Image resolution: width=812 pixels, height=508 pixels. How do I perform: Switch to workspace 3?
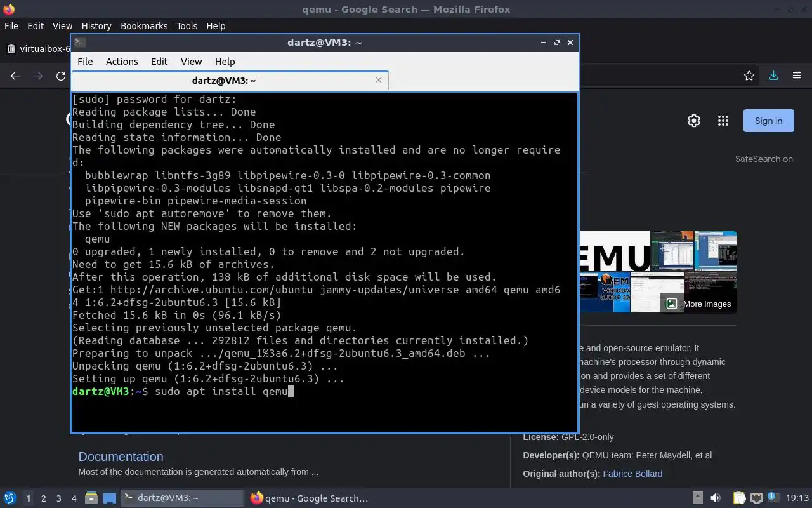point(58,498)
